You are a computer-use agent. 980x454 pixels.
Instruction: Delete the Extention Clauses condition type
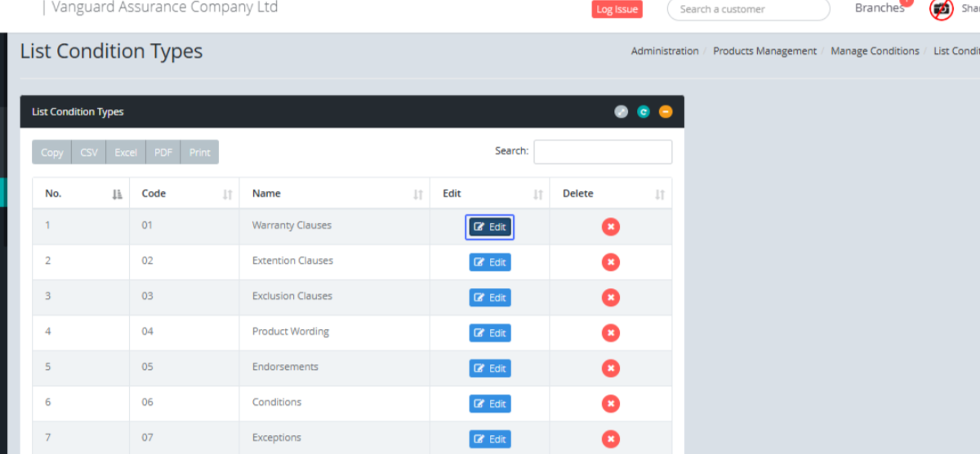tap(610, 262)
